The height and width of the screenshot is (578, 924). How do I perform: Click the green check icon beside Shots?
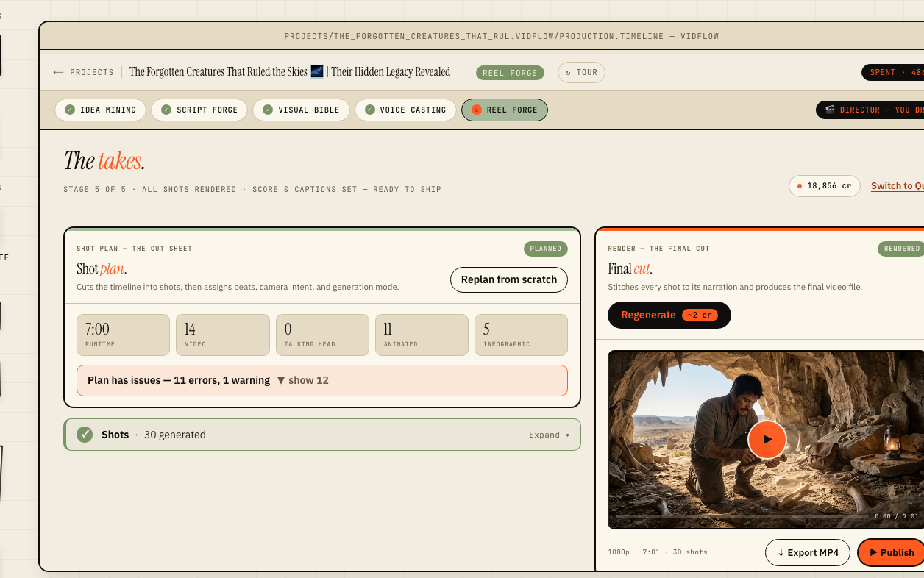pyautogui.click(x=85, y=435)
